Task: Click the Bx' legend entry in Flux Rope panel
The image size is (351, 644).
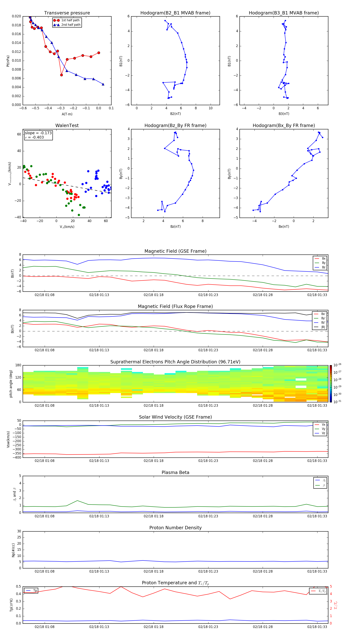Action: point(320,314)
